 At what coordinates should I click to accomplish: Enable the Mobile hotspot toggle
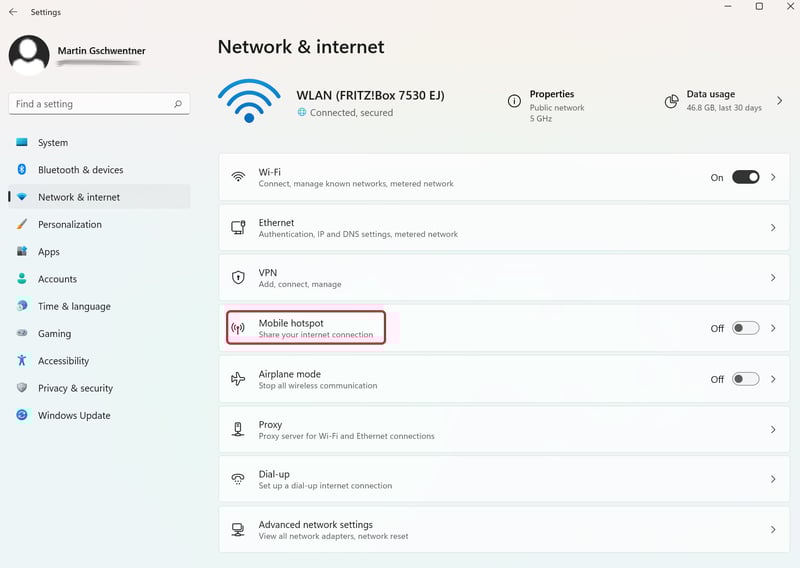click(x=745, y=328)
